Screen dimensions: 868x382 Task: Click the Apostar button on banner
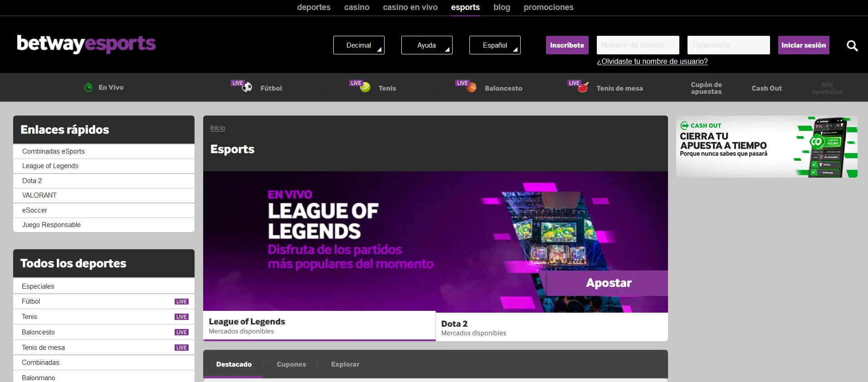coord(607,283)
